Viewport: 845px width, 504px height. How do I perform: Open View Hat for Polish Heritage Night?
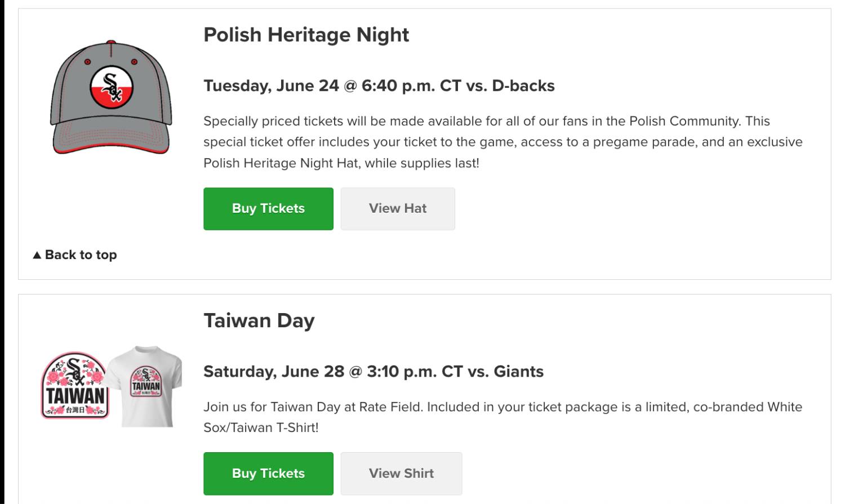click(398, 209)
